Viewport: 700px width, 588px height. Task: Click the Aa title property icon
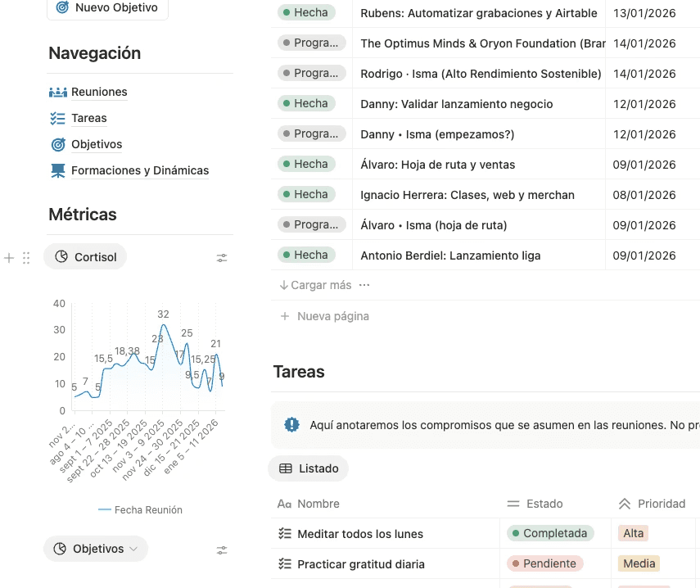click(284, 504)
